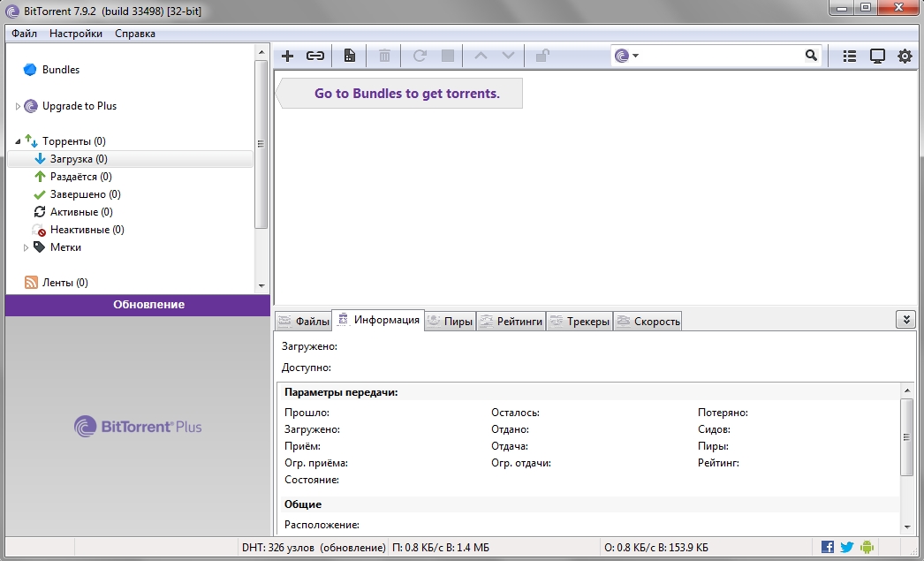Screen dimensions: 924x561
Task: Click the Remote monitor icon
Action: (877, 56)
